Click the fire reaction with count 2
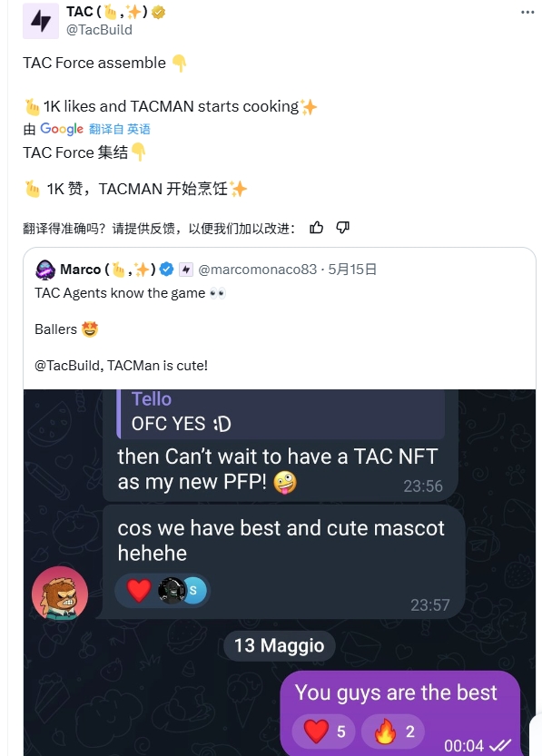Screen dimensions: 542x756 tap(393, 731)
